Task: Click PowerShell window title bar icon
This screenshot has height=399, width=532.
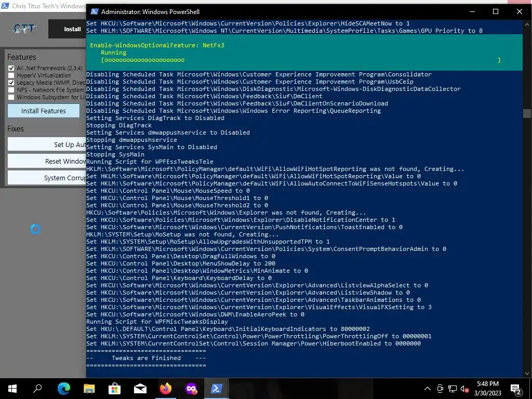Action: [x=95, y=11]
